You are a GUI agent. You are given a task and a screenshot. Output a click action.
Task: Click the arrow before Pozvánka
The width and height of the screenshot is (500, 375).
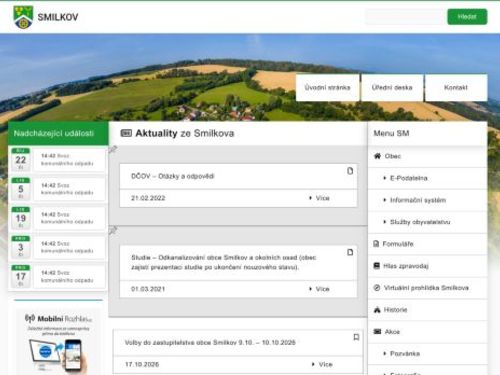point(385,353)
